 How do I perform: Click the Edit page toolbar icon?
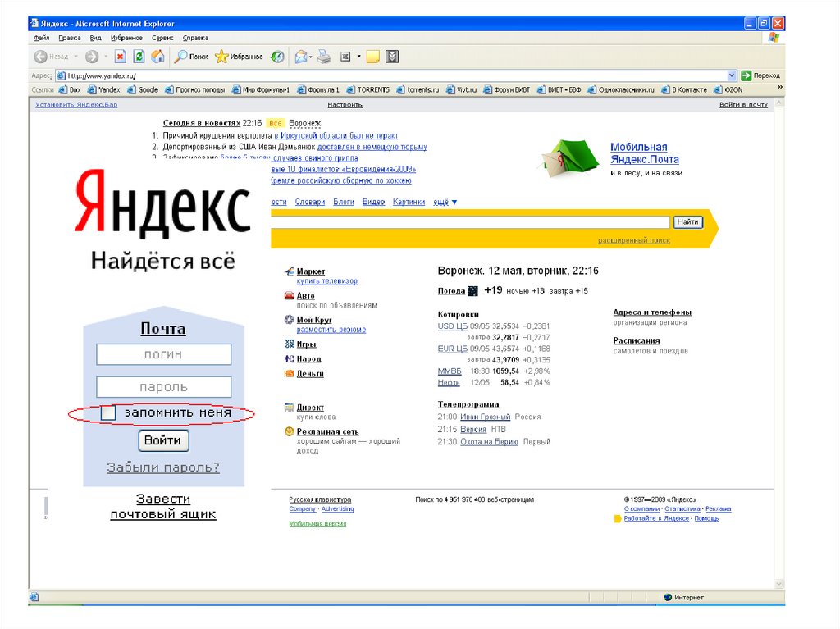[345, 57]
